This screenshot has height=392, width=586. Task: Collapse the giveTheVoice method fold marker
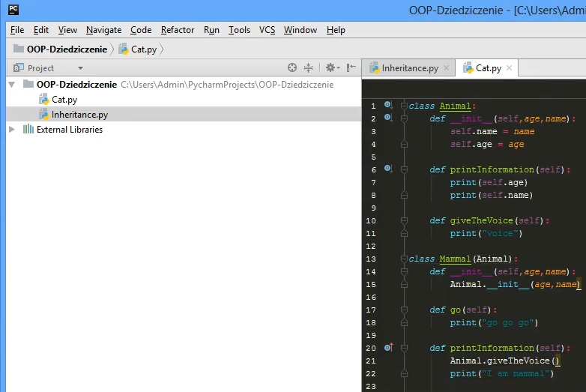404,220
